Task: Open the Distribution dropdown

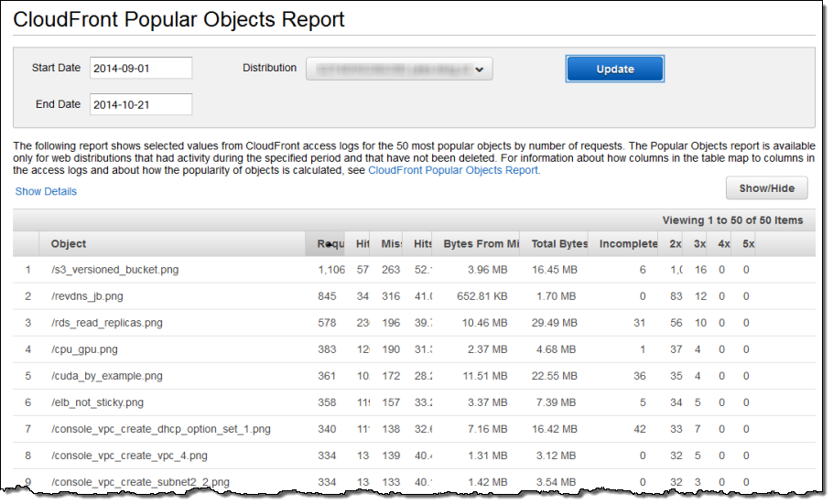Action: point(399,69)
